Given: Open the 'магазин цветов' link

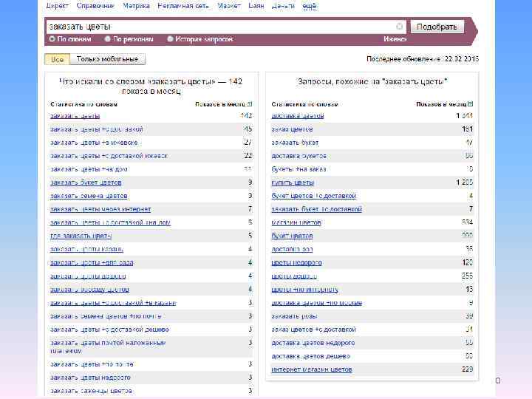Looking at the screenshot, I should coord(296,222).
